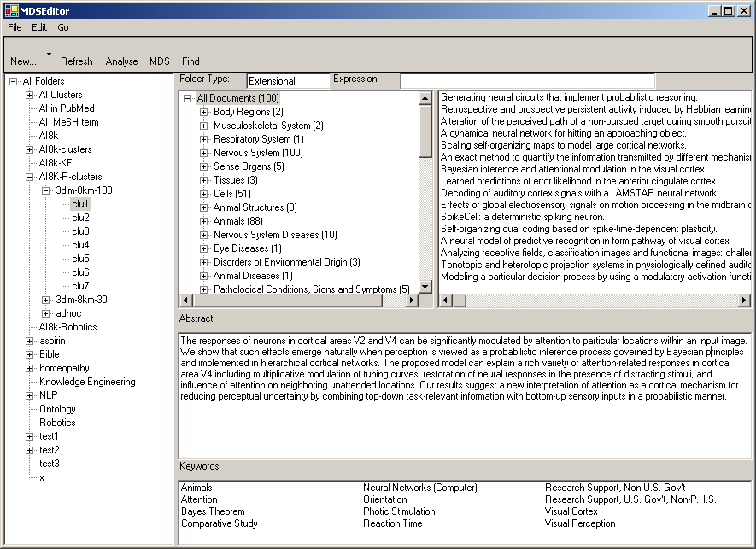Click the Analyse toolbar button

(121, 61)
